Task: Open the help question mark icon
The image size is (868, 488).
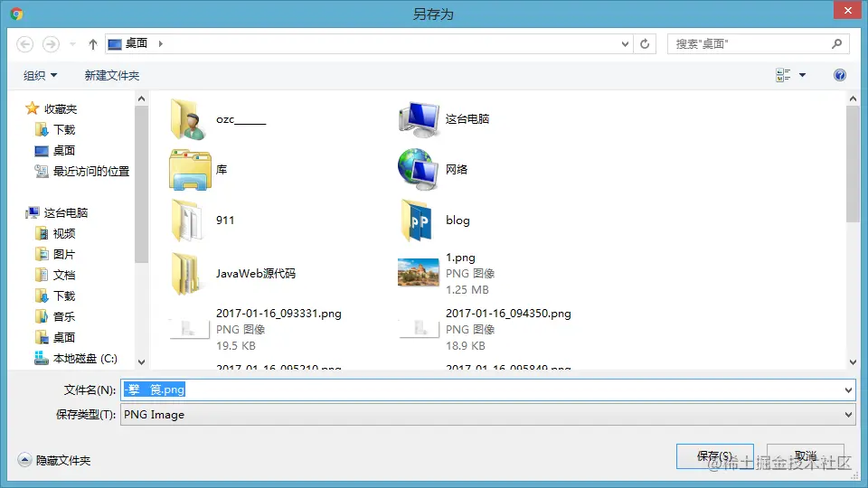Action: [x=840, y=75]
